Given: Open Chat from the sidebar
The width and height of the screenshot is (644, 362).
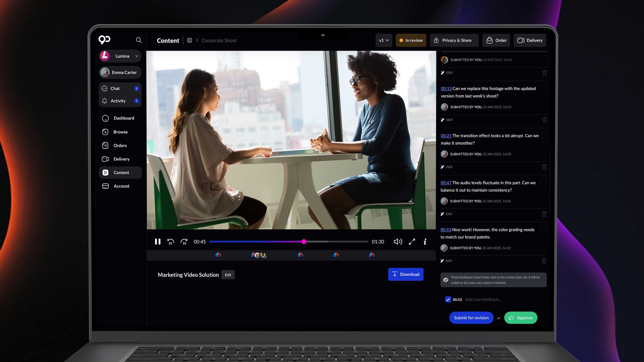Looking at the screenshot, I should [120, 88].
